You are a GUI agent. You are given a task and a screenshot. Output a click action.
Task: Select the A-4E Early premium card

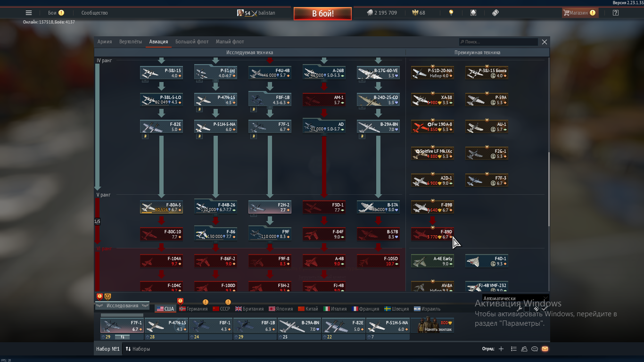tap(432, 261)
